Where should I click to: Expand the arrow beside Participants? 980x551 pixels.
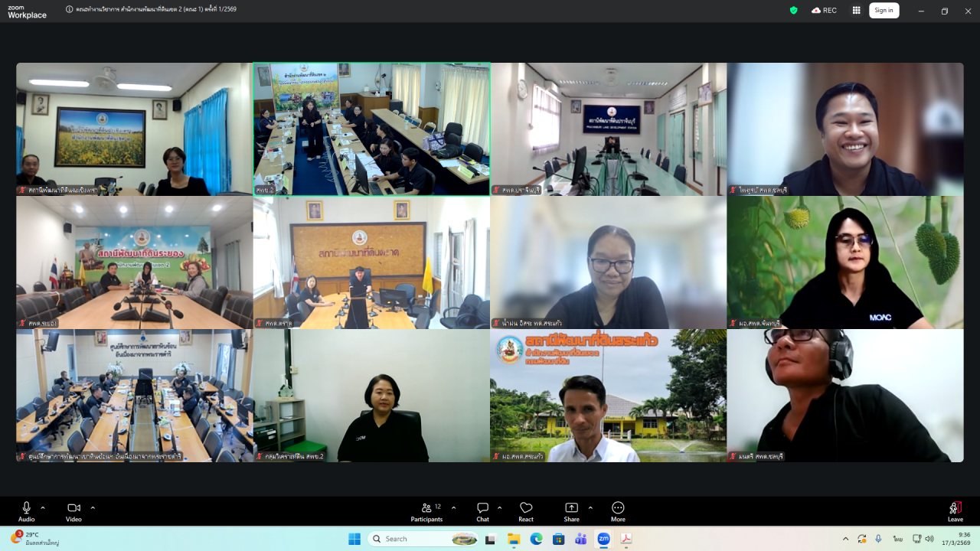point(453,507)
